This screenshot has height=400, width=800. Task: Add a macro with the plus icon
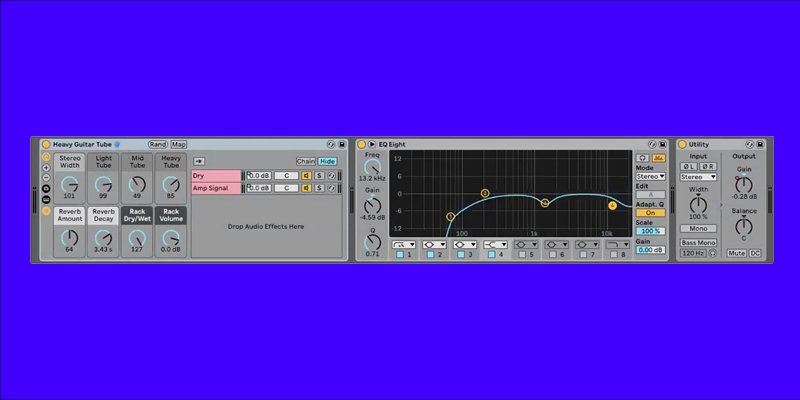(46, 167)
